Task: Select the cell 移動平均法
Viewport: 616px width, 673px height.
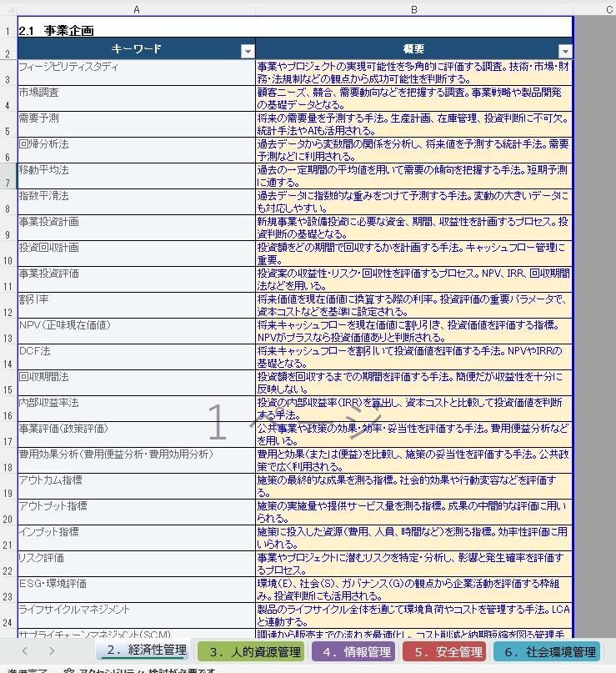Action: [x=137, y=176]
